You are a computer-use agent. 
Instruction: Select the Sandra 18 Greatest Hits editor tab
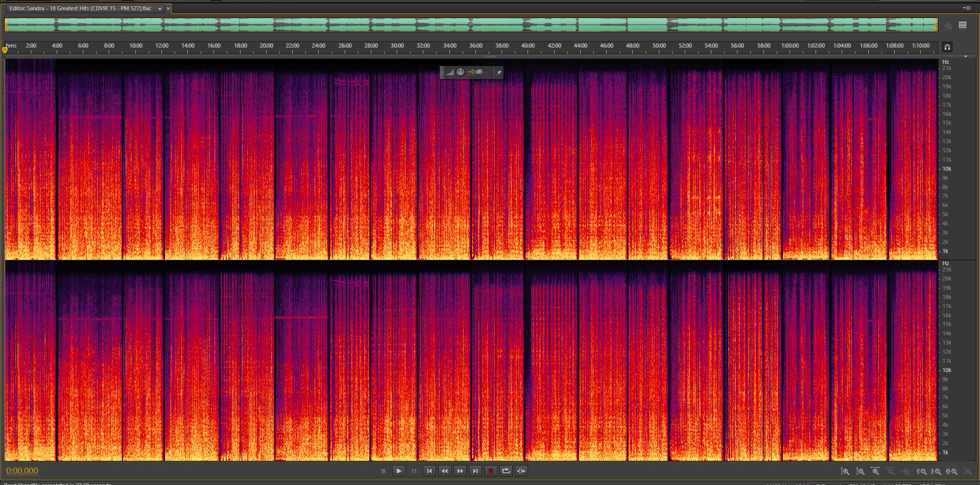point(81,9)
